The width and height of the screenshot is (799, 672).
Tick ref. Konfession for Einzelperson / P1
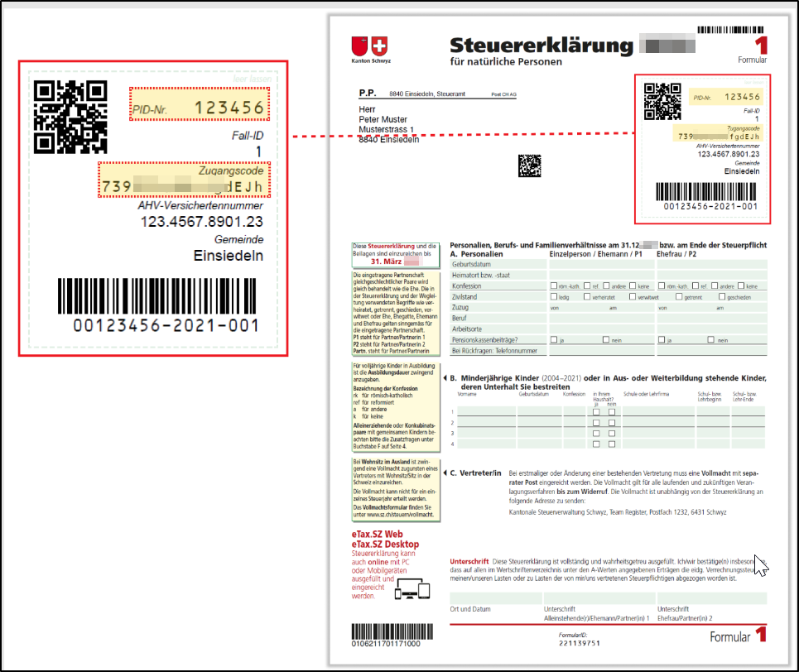[587, 286]
